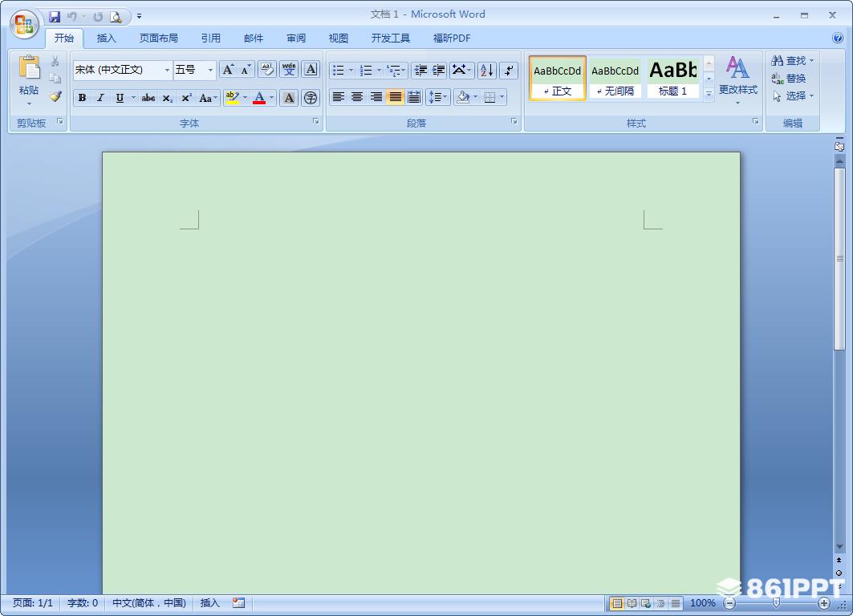This screenshot has height=616, width=853.
Task: Apply the 标题 1 style
Action: point(673,78)
